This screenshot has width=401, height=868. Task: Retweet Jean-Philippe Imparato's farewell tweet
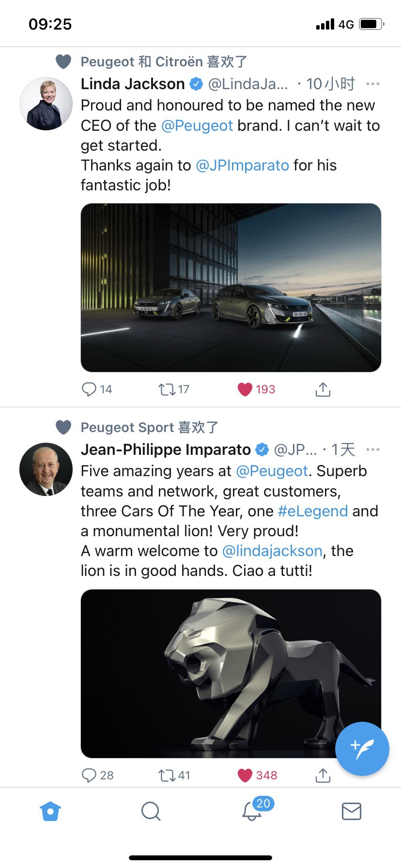click(x=167, y=775)
